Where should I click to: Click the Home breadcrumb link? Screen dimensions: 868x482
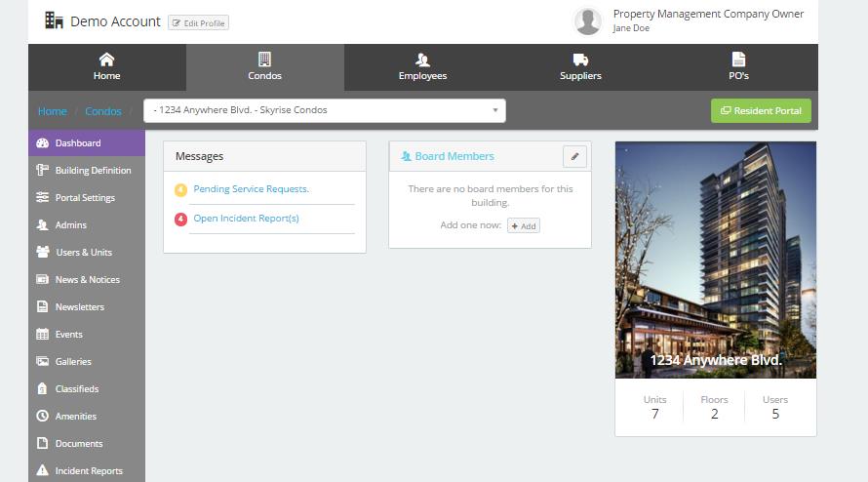[53, 111]
